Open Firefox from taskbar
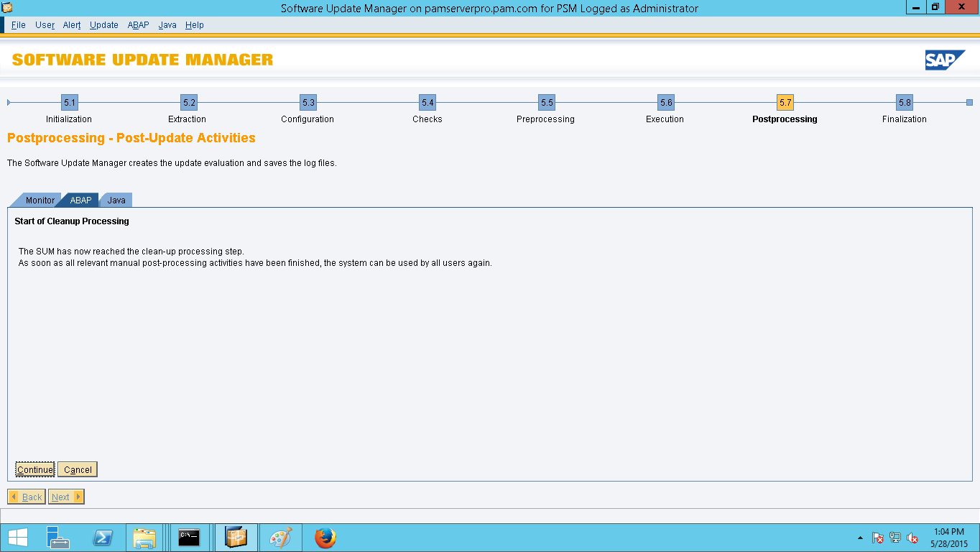 pos(325,538)
